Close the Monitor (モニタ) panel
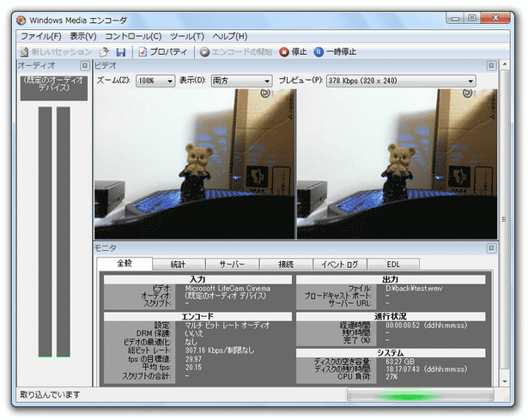Viewport: 528px width, 420px height. coord(491,248)
